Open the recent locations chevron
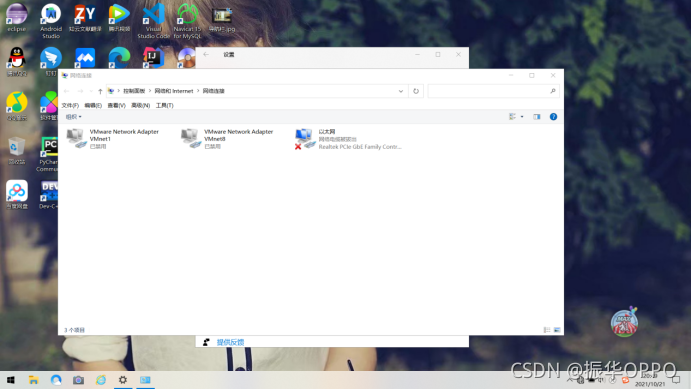The width and height of the screenshot is (692, 389). click(x=91, y=91)
